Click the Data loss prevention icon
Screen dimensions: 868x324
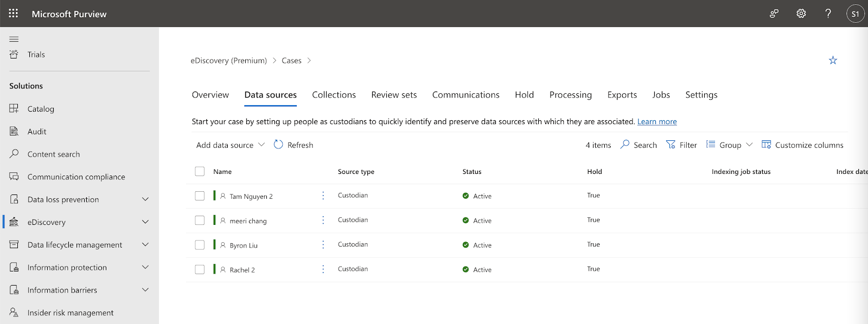click(x=14, y=199)
